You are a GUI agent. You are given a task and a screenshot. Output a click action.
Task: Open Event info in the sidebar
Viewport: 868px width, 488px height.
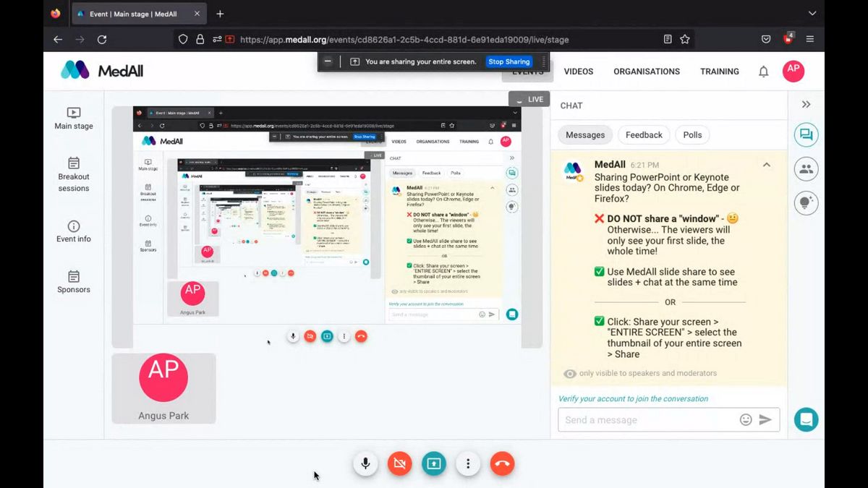point(74,231)
